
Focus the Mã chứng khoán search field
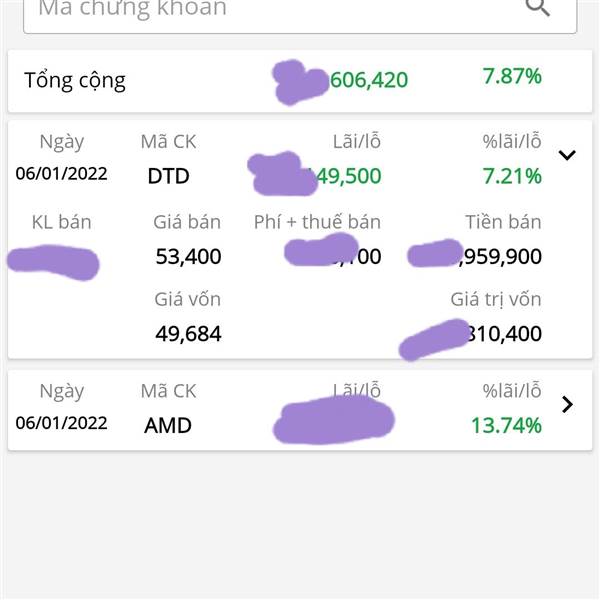tap(300, 16)
